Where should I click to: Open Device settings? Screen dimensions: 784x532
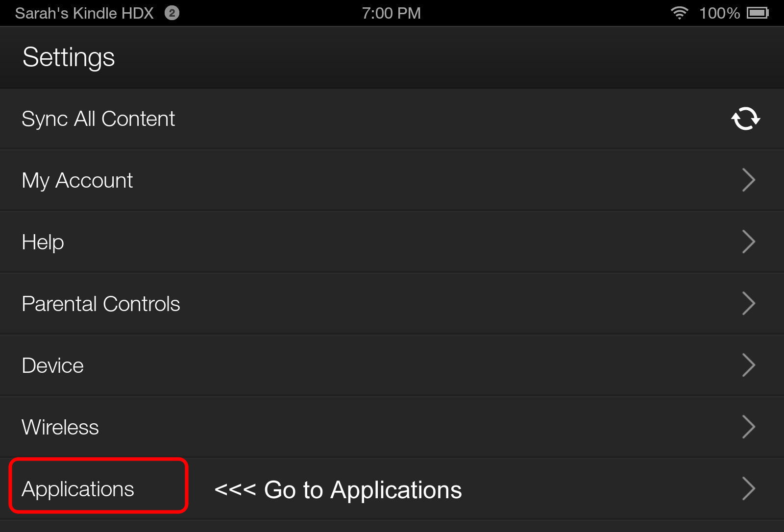(392, 365)
